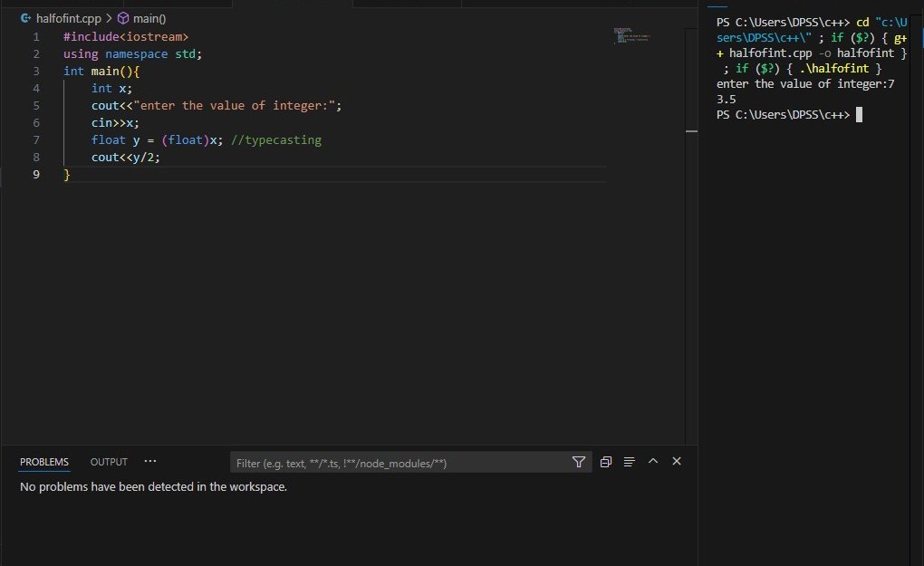
Task: Close the bottom panel
Action: [677, 461]
